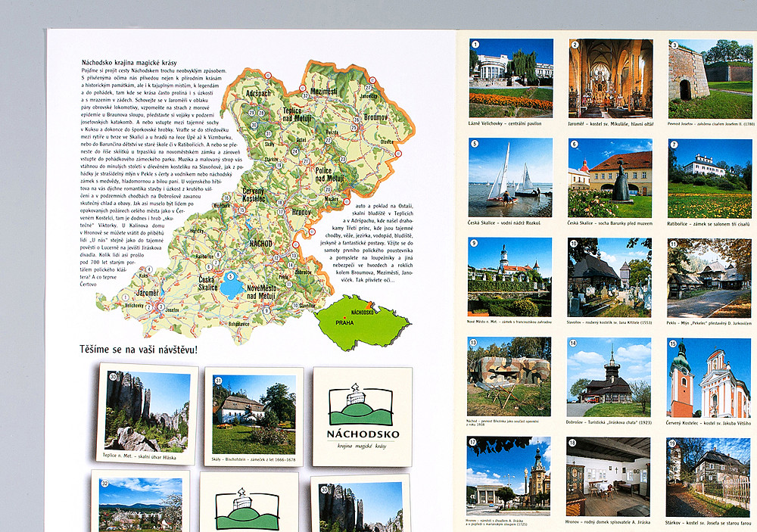Click the caption "Česká Skalice – vodní nádrž Rozkoš"
The width and height of the screenshot is (757, 532).
(504, 223)
